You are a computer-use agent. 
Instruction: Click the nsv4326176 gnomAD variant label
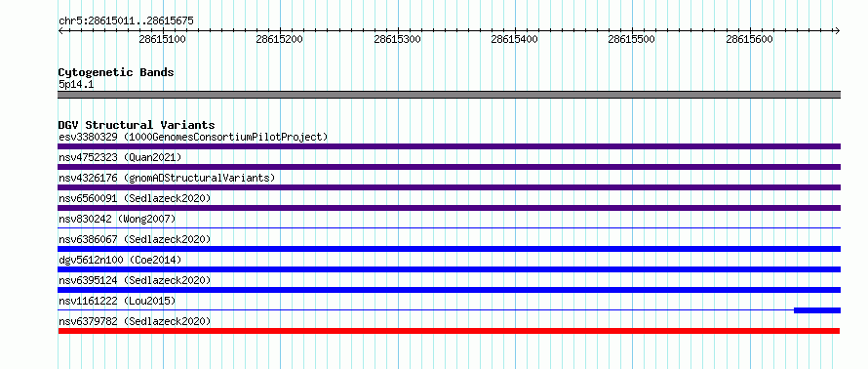click(167, 178)
